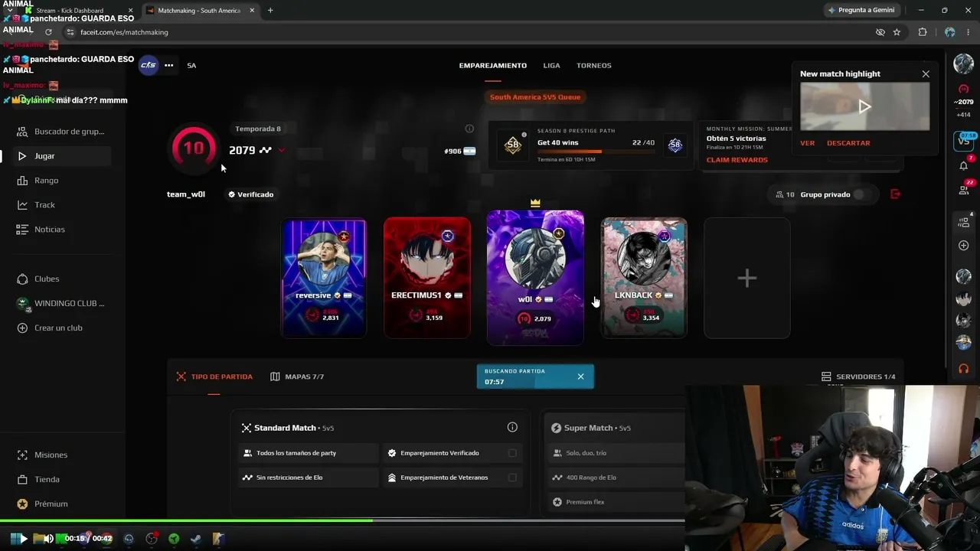Click VER on the match highlight
Image resolution: width=980 pixels, height=551 pixels.
pos(807,143)
